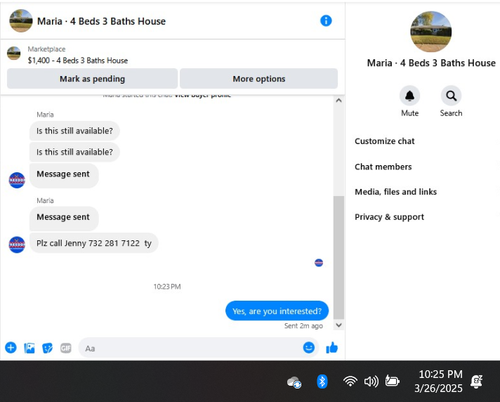Open Wi-Fi network tray icon
Viewport: 500px width, 402px height.
(350, 381)
